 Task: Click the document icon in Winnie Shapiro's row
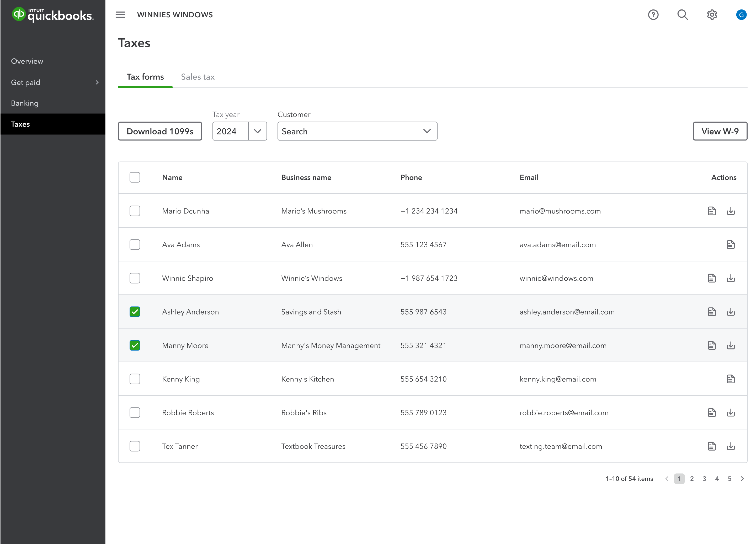[712, 278]
